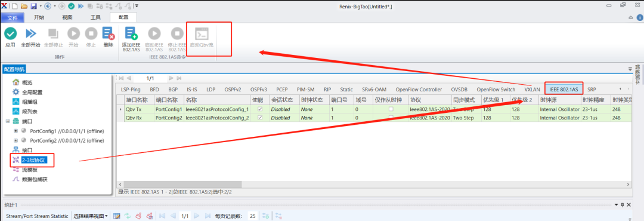The width and height of the screenshot is (644, 221).
Task: Open quick access toolbar customize dropdown
Action: [137, 6]
